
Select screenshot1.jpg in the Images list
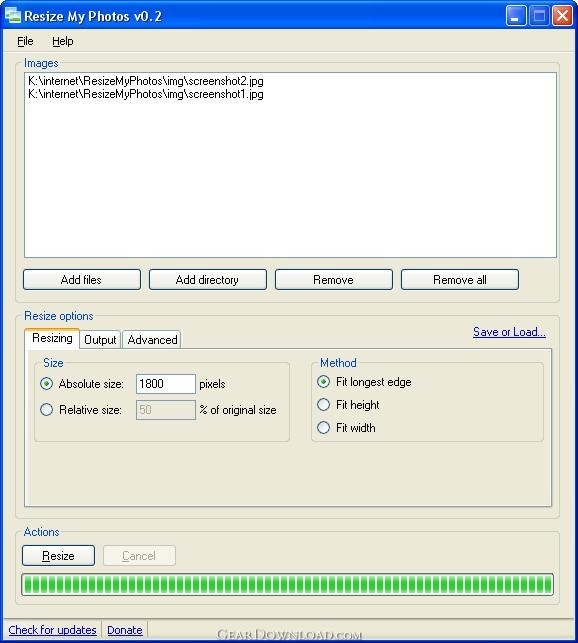pos(146,94)
